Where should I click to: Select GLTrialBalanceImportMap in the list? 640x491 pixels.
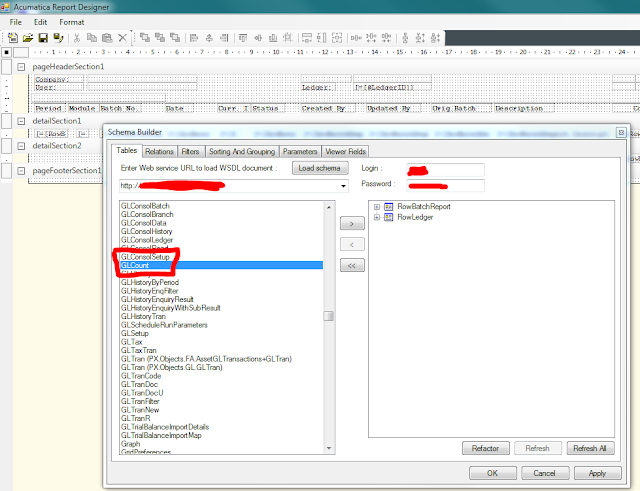pyautogui.click(x=161, y=435)
